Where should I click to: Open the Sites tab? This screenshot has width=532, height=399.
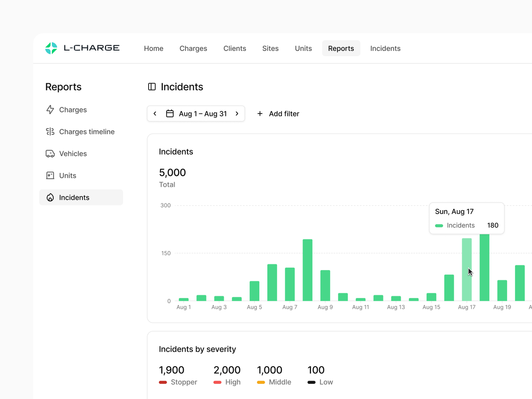coord(270,48)
